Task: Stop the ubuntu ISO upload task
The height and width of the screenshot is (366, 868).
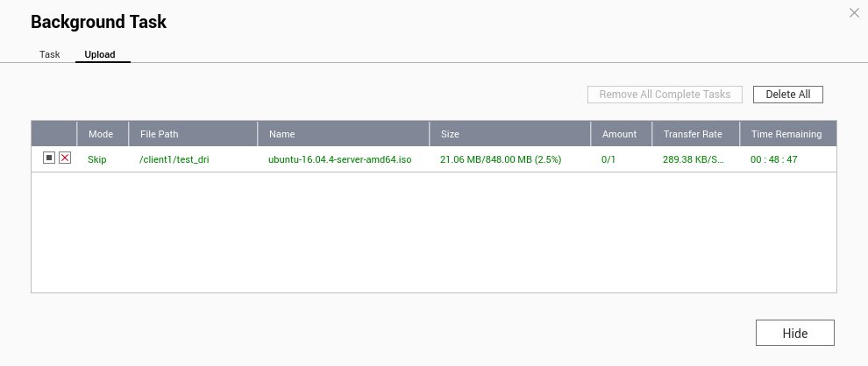Action: [x=49, y=158]
